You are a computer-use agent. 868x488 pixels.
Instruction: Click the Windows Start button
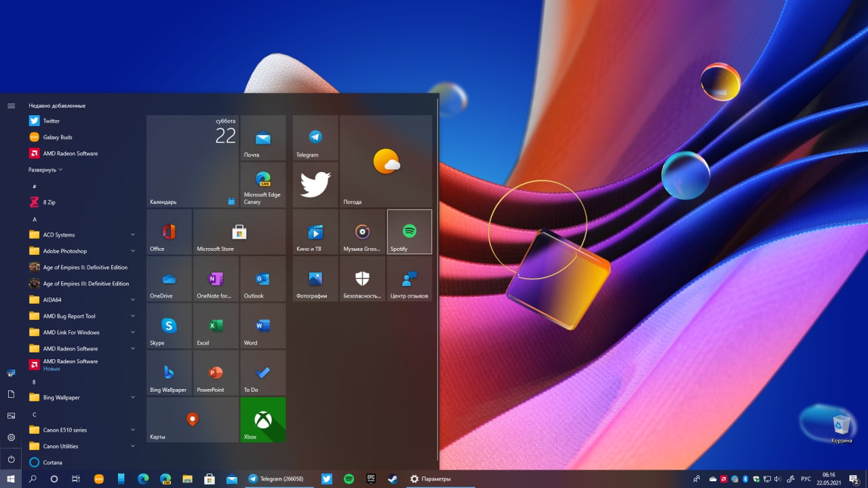(11, 479)
